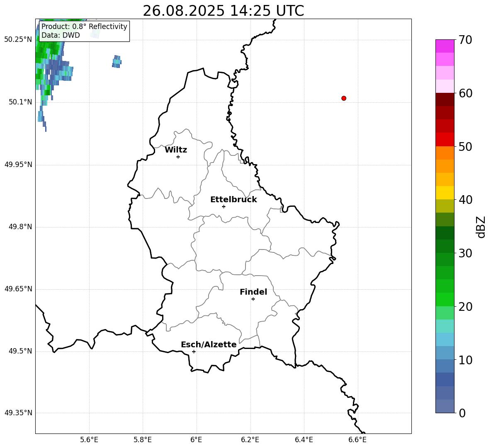The width and height of the screenshot is (491, 448).
Task: Click the colorbar tick label 10
Action: pos(465,360)
